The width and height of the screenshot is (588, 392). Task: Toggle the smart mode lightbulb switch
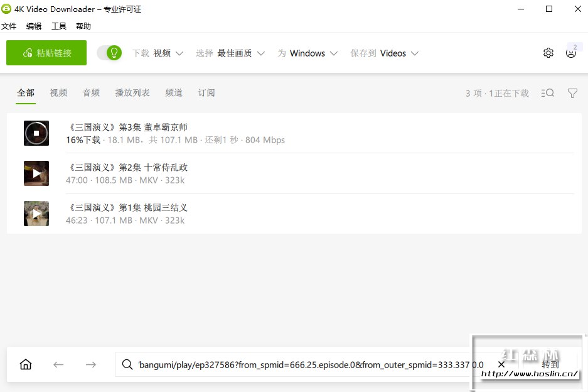click(109, 53)
